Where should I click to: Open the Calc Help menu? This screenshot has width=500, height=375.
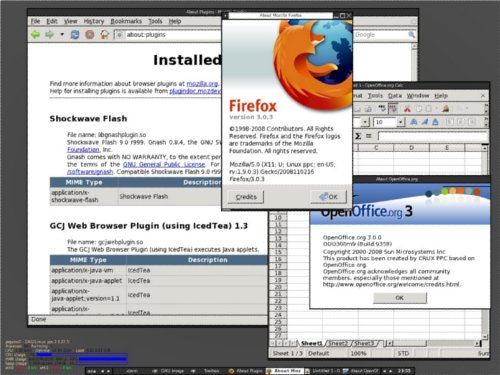[441, 96]
